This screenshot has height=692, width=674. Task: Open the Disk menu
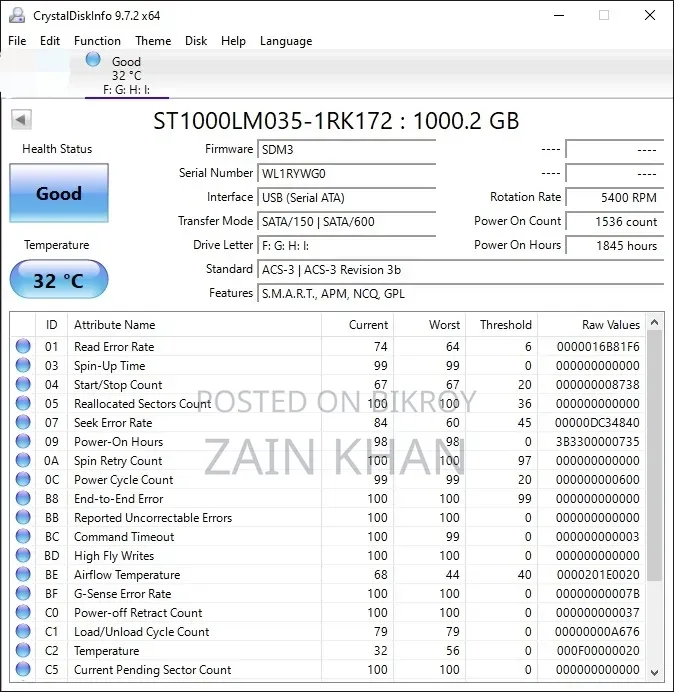tap(196, 41)
